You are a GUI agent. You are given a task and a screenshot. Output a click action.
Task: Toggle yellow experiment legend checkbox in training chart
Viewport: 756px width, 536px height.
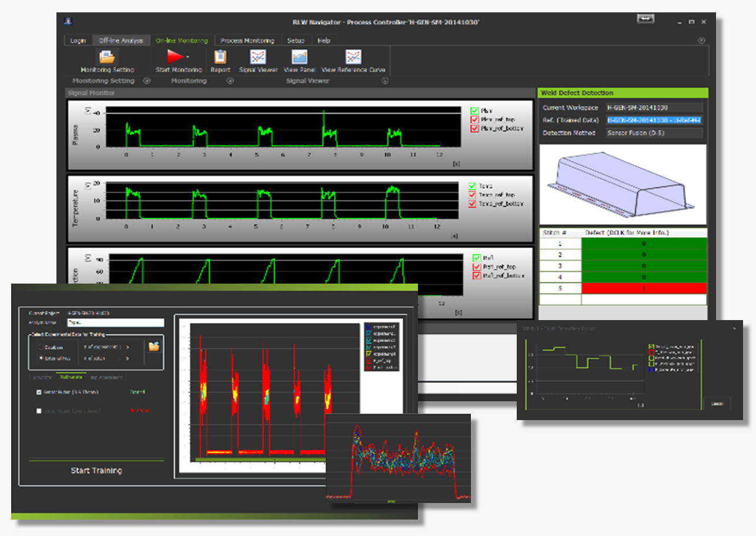pos(368,354)
